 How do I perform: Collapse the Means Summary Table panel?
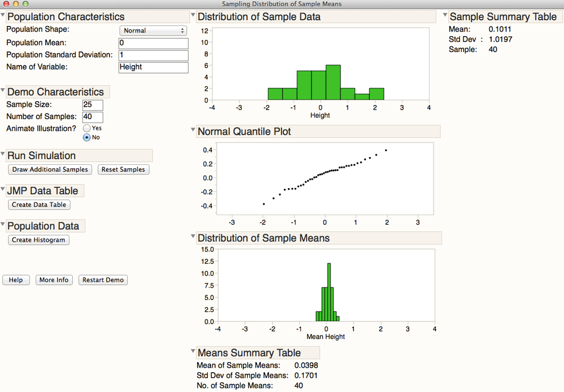tap(193, 352)
